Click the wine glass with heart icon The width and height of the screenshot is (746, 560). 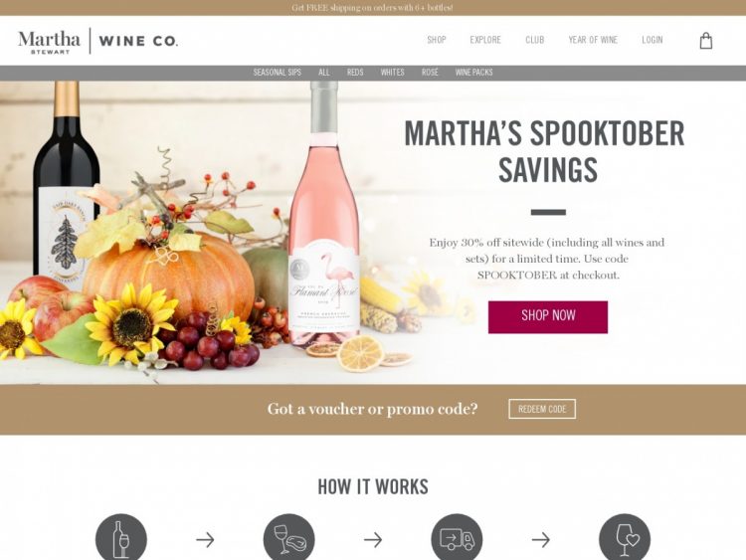tap(625, 538)
